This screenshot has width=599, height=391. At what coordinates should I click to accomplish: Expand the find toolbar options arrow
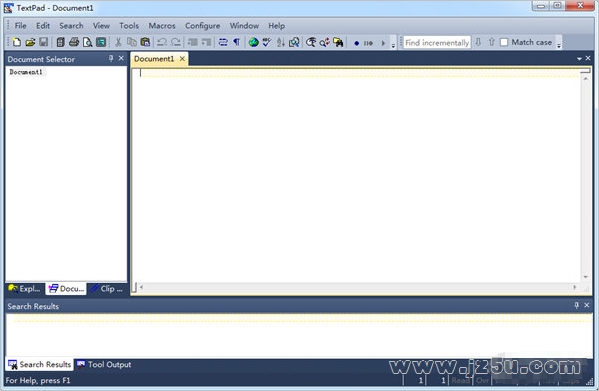[x=559, y=45]
